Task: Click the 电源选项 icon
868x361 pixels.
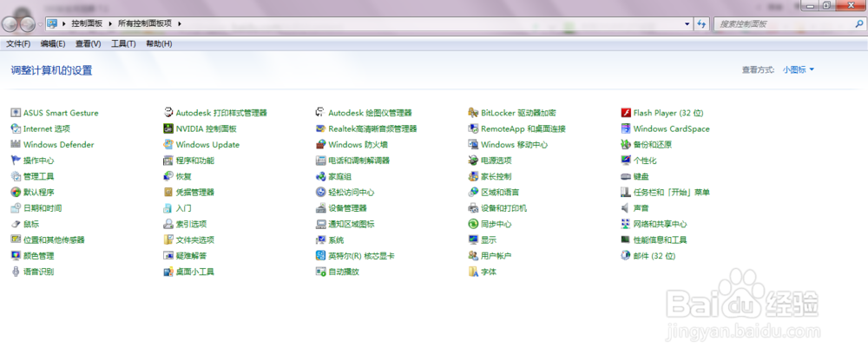Action: point(473,161)
